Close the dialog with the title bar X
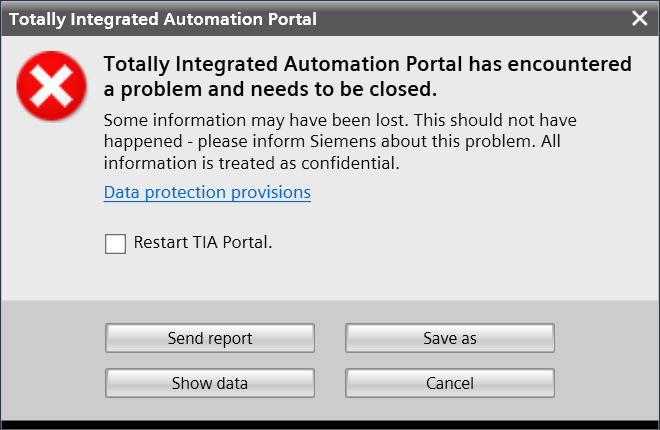Screen dimensions: 660x430 point(640,18)
